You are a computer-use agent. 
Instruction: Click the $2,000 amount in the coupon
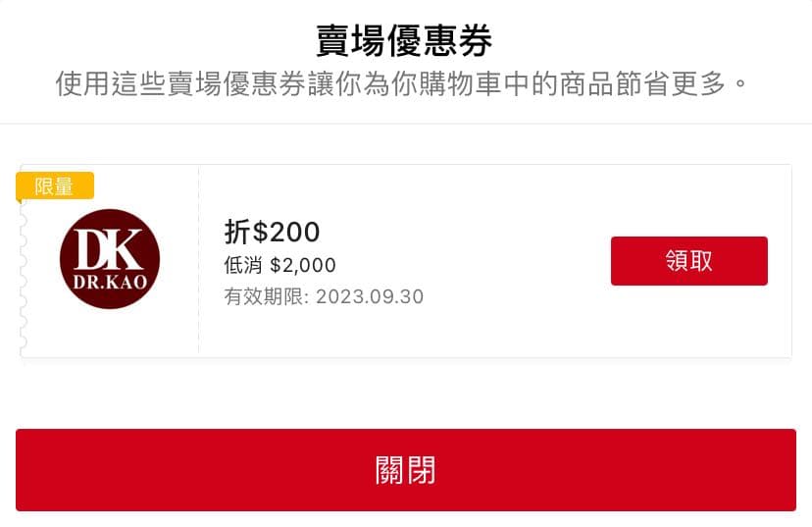[303, 265]
